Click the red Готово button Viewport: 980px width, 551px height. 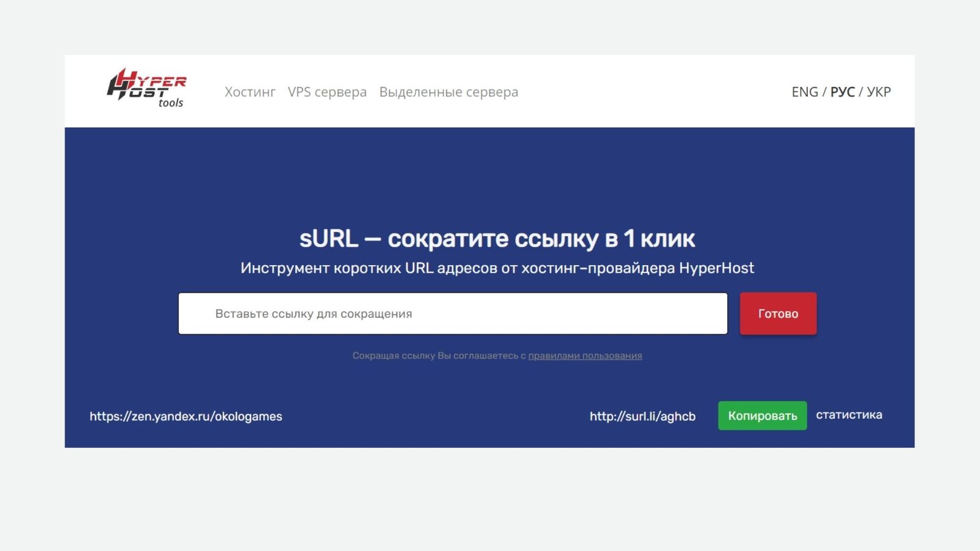778,313
